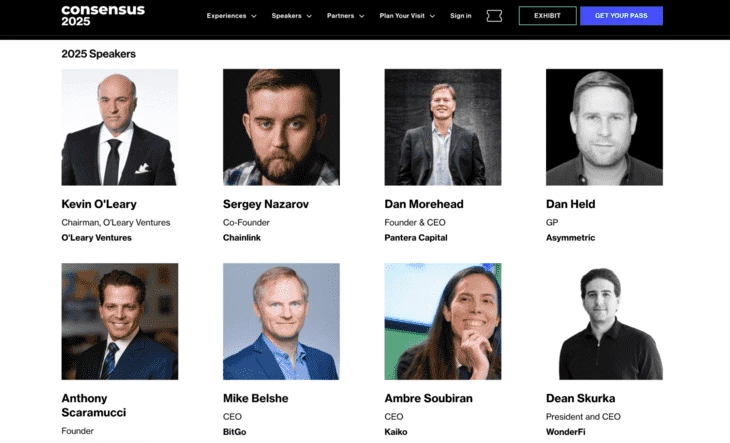Select Ambre Soubiran's portrait

click(x=443, y=322)
